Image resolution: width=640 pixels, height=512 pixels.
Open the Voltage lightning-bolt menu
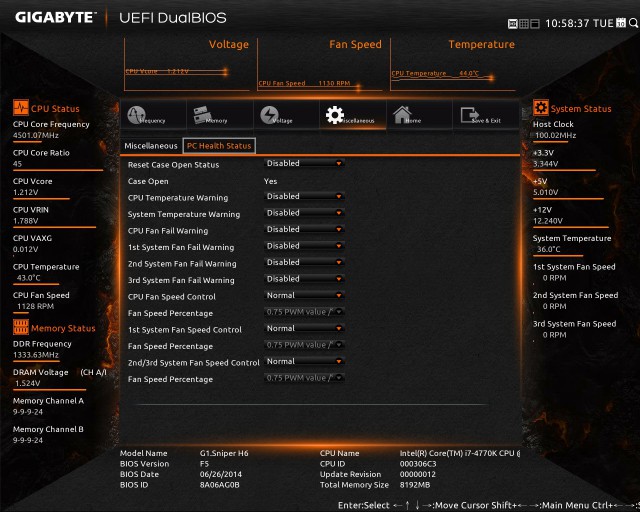[x=287, y=115]
